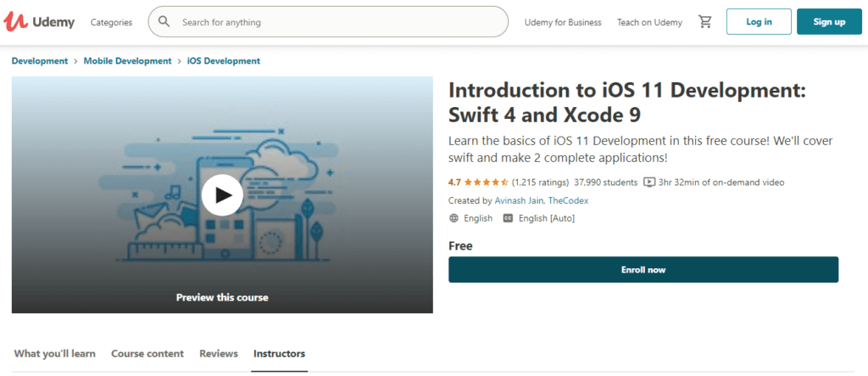Open instructor Avinash Jain link
The width and height of the screenshot is (868, 376).
tap(520, 200)
